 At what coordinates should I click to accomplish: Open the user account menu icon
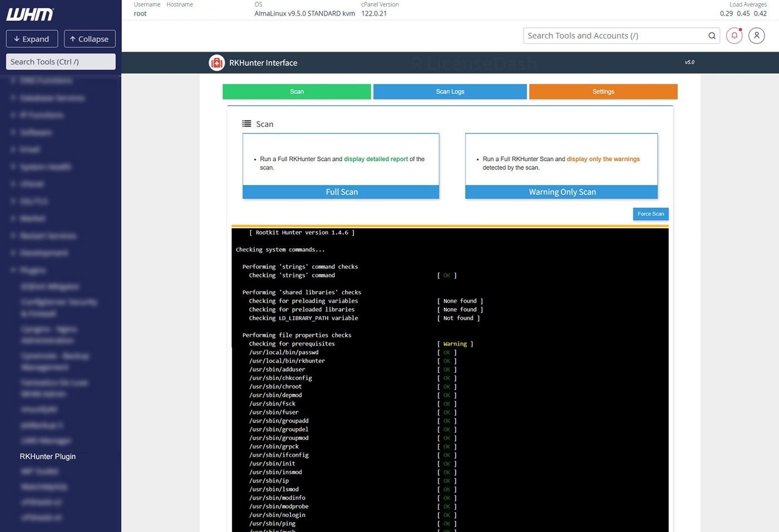tap(756, 36)
